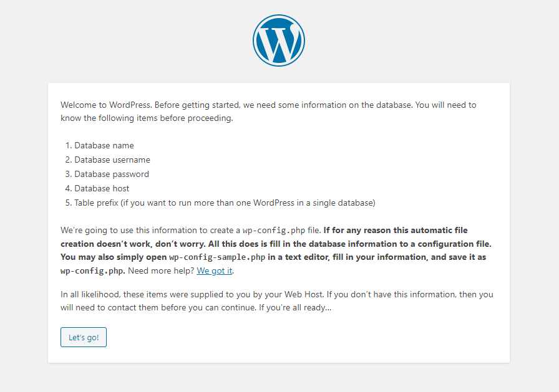Click the 'Table prefix' list item text
559x392 pixels.
[x=225, y=203]
